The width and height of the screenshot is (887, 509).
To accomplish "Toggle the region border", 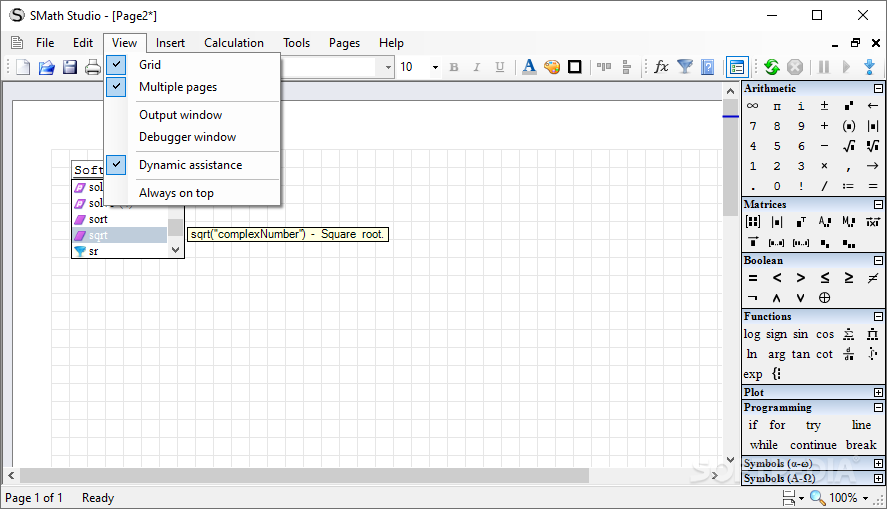I will [x=575, y=67].
